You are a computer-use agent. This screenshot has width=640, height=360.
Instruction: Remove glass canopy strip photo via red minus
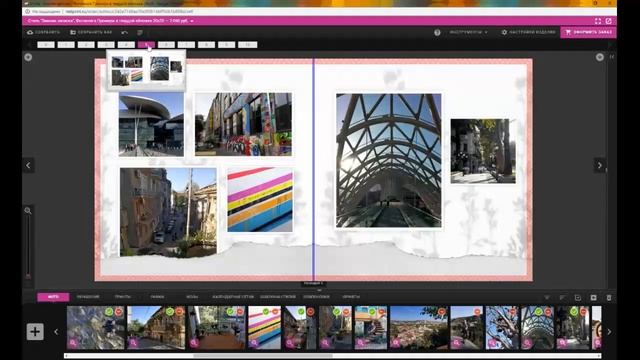point(548,312)
